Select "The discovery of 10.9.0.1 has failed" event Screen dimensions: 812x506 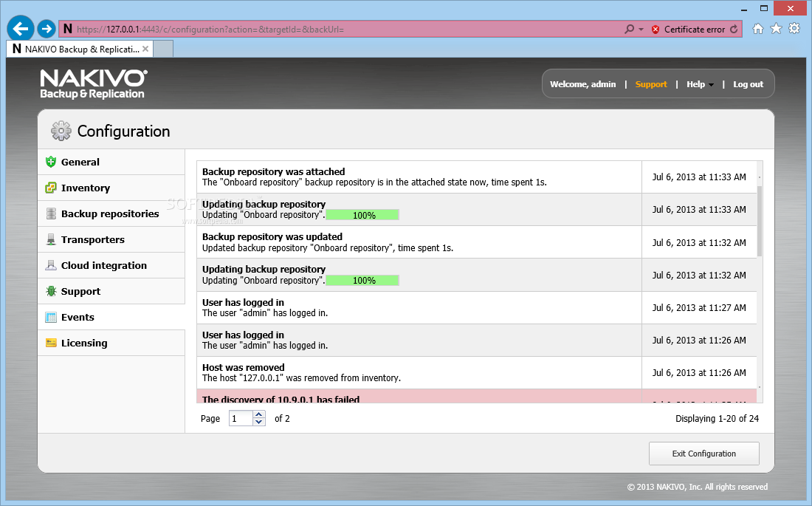[476, 396]
